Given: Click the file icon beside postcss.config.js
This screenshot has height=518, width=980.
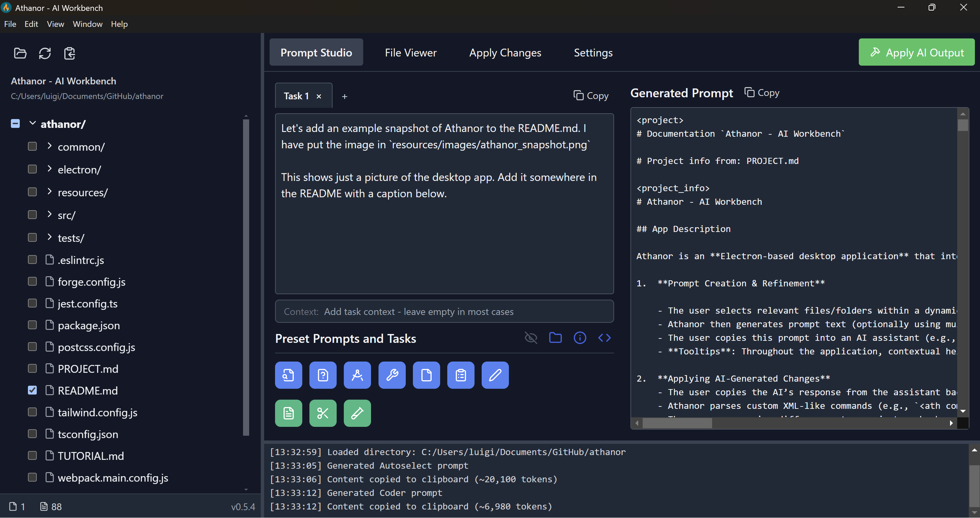Looking at the screenshot, I should (49, 347).
